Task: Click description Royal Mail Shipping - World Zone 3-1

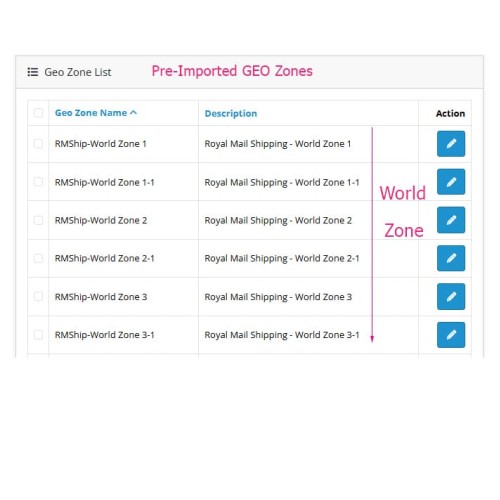Action: [282, 335]
